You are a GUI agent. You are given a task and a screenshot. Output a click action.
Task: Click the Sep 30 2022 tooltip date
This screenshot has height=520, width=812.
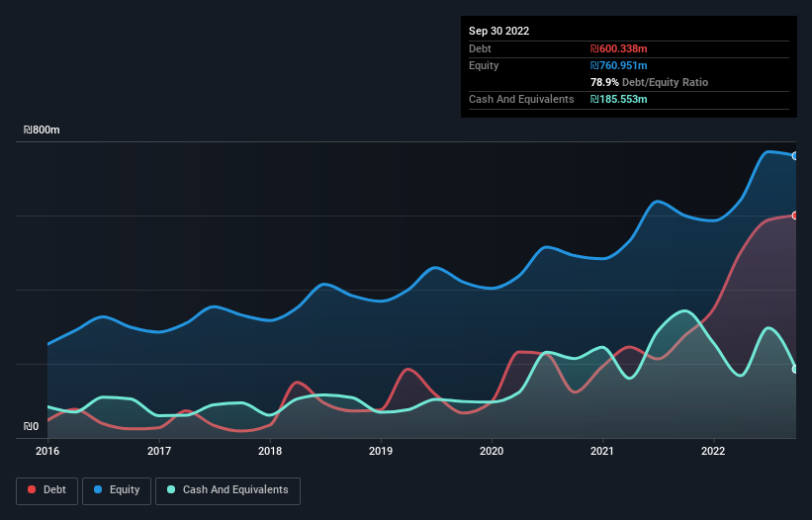click(498, 31)
